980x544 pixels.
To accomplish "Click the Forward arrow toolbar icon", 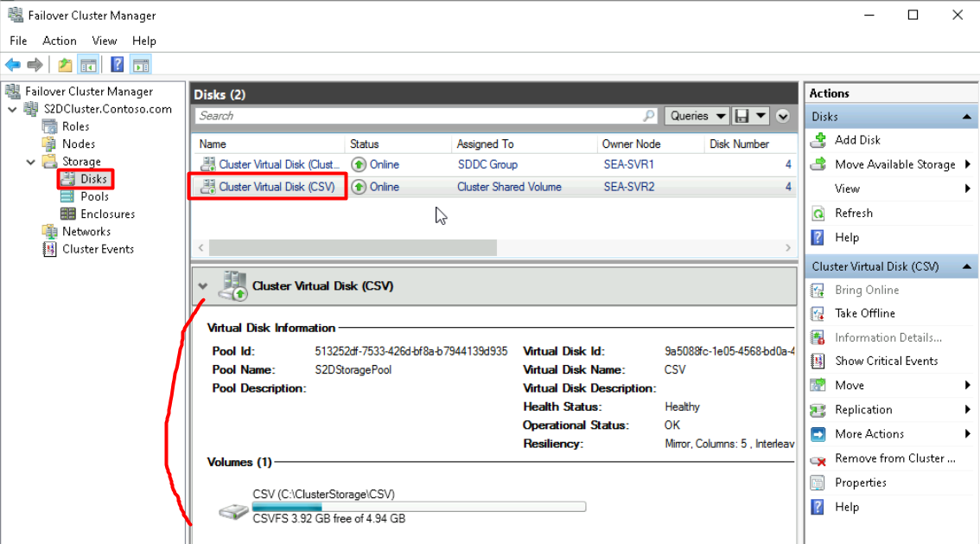I will [35, 64].
